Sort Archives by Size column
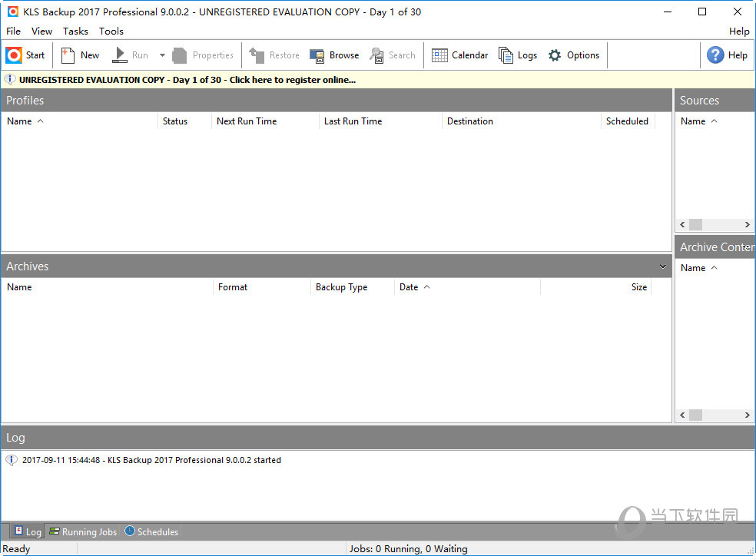Viewport: 756px width, 556px height. coord(596,287)
